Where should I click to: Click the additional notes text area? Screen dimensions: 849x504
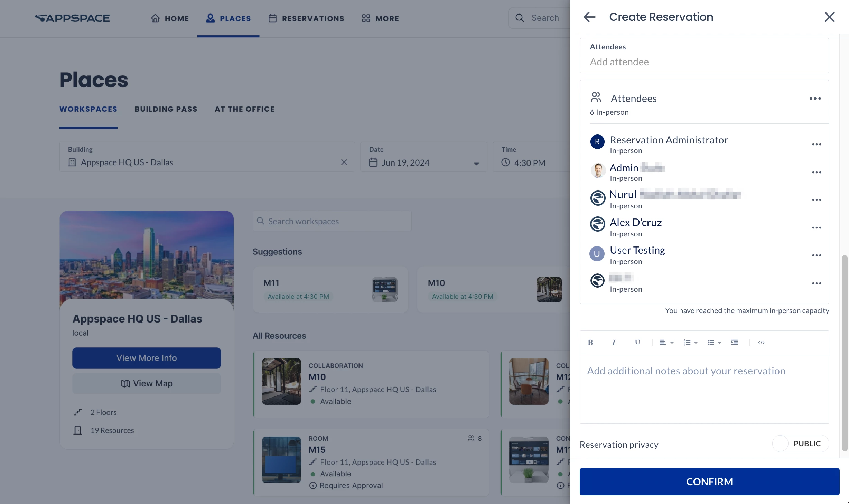(704, 390)
